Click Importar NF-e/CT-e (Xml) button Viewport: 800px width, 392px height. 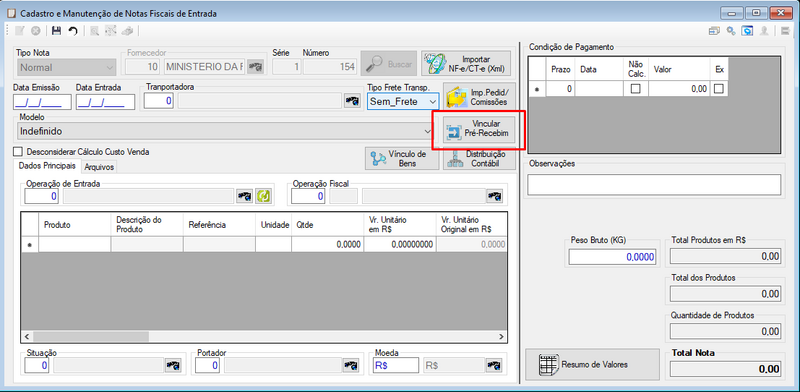pyautogui.click(x=466, y=64)
